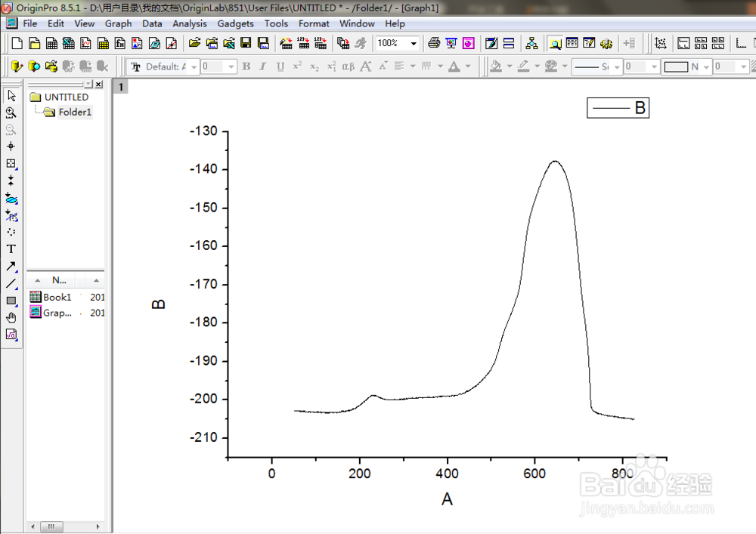Select the Text tool T icon
Screen dimensions: 756x534
(11, 249)
